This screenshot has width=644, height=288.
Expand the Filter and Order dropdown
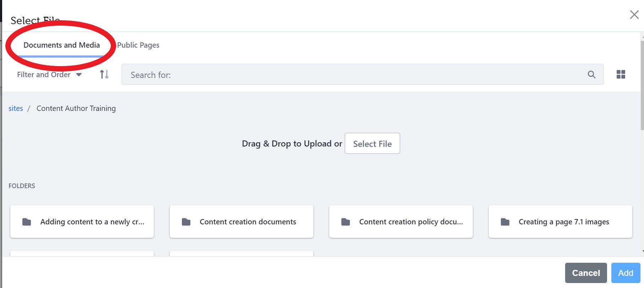[x=49, y=75]
